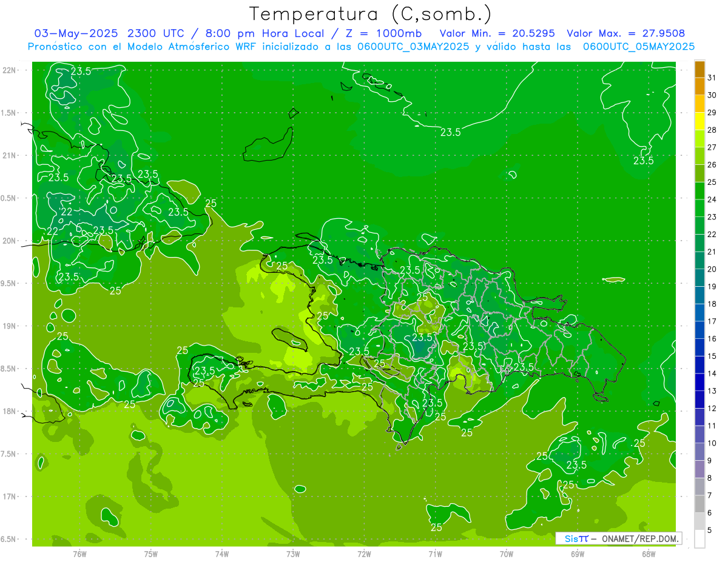Select "0600UTC_05MAY2025" valid-until time text
Viewport: 728px width, 562px height.
tap(638, 47)
